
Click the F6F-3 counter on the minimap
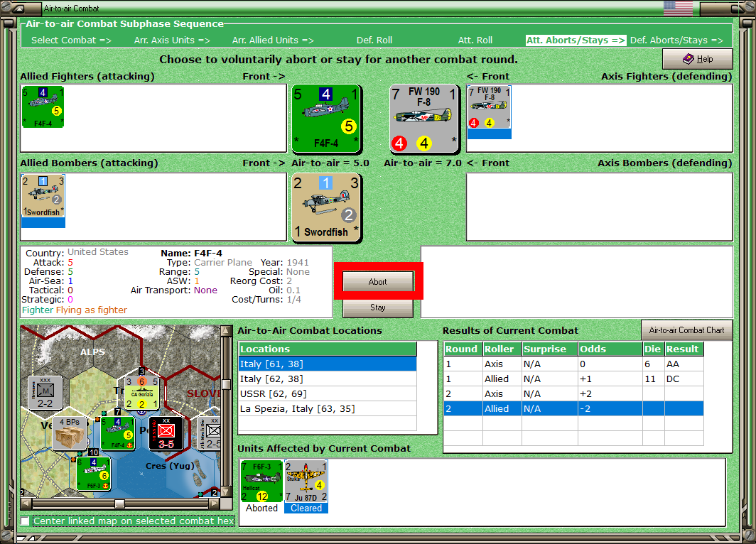(94, 474)
